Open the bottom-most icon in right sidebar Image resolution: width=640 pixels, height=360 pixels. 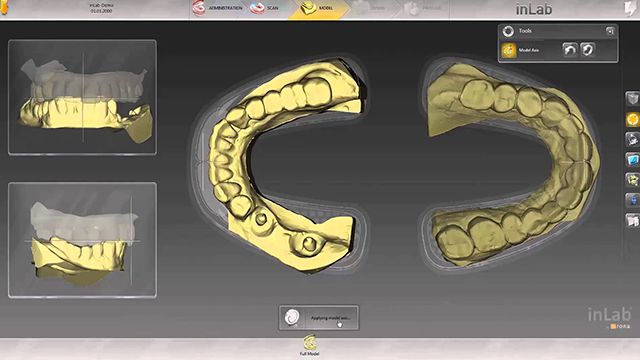632,221
